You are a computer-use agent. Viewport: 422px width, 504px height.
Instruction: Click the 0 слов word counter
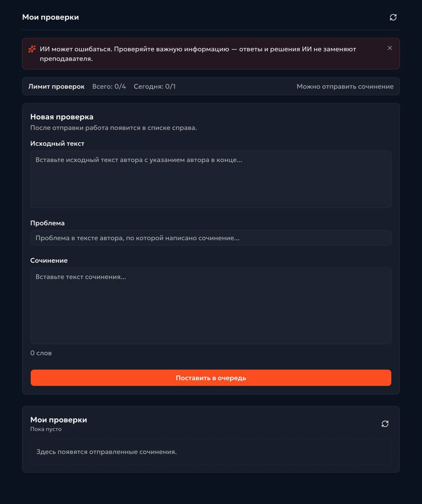click(x=41, y=353)
